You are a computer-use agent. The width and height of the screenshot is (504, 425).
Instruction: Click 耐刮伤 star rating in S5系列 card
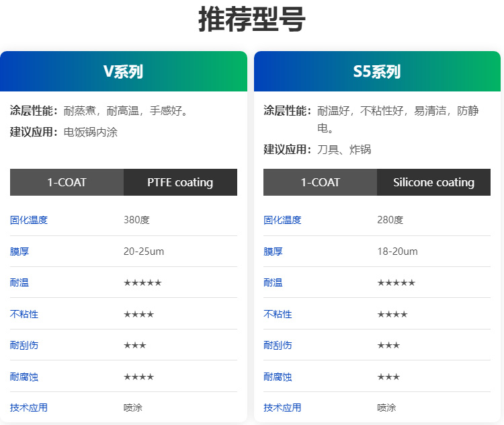pos(388,346)
